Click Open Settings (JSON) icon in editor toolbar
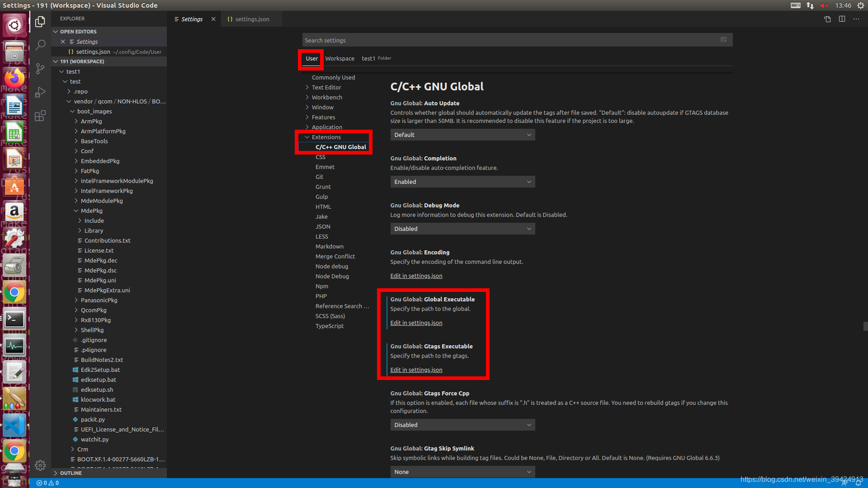The height and width of the screenshot is (488, 868). pyautogui.click(x=827, y=19)
